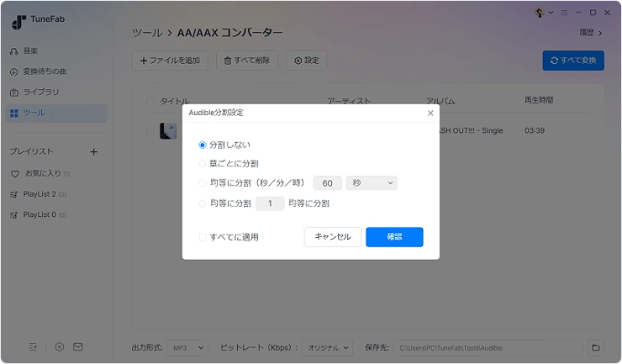Click the アーティスト column header

[349, 101]
